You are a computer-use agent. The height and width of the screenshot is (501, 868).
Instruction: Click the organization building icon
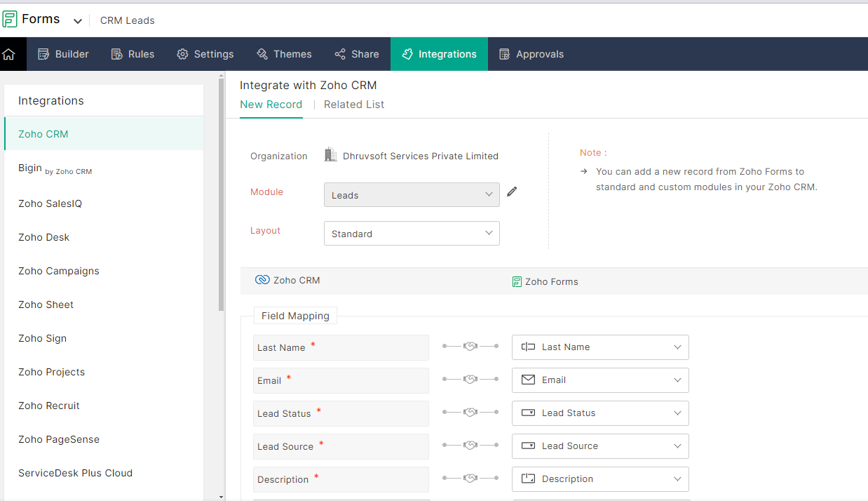coord(331,155)
